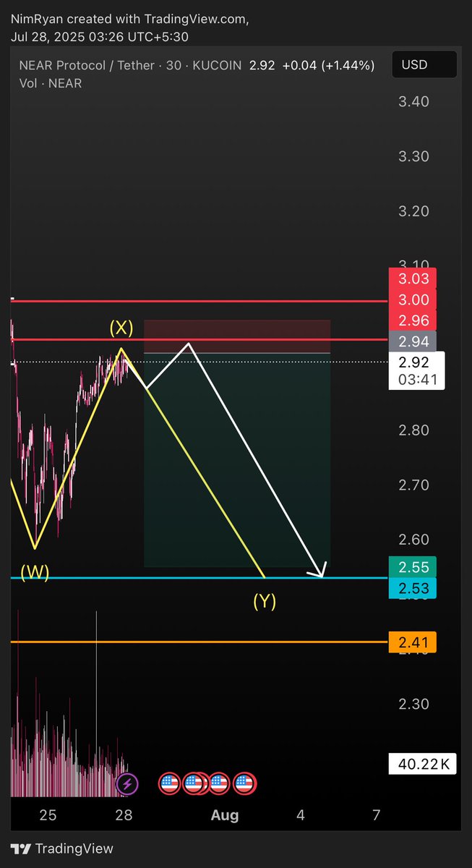
Task: Click the 3.30 price scale label
Action: pos(414,156)
